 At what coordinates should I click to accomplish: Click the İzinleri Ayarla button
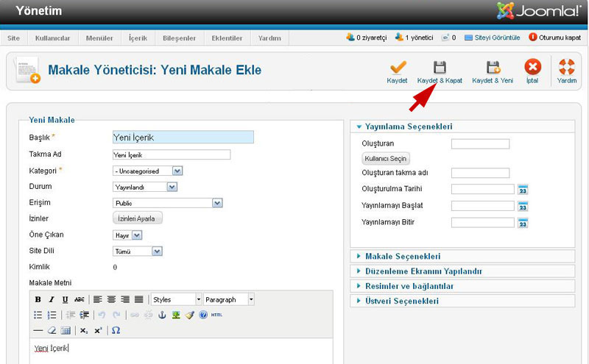138,218
